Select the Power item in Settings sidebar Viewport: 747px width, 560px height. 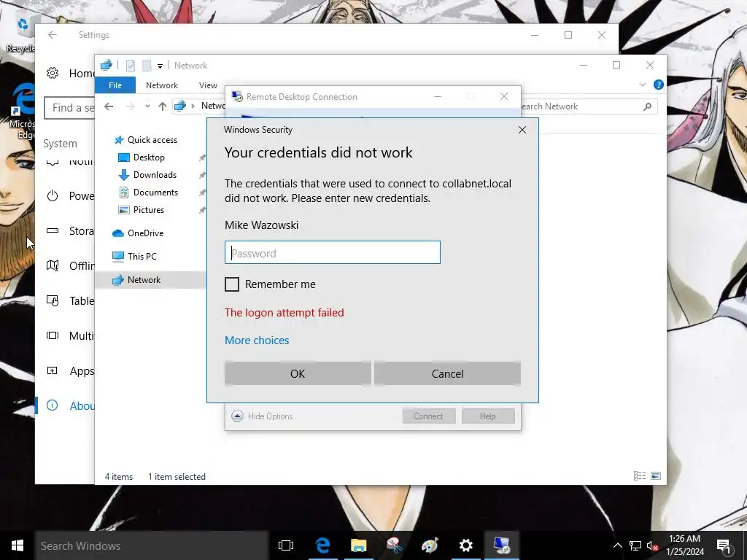[71, 195]
